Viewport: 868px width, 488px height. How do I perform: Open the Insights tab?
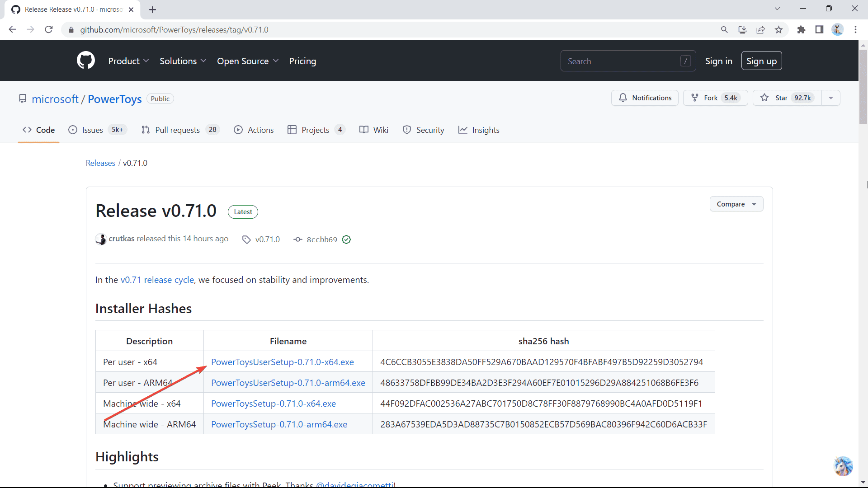[x=479, y=130]
